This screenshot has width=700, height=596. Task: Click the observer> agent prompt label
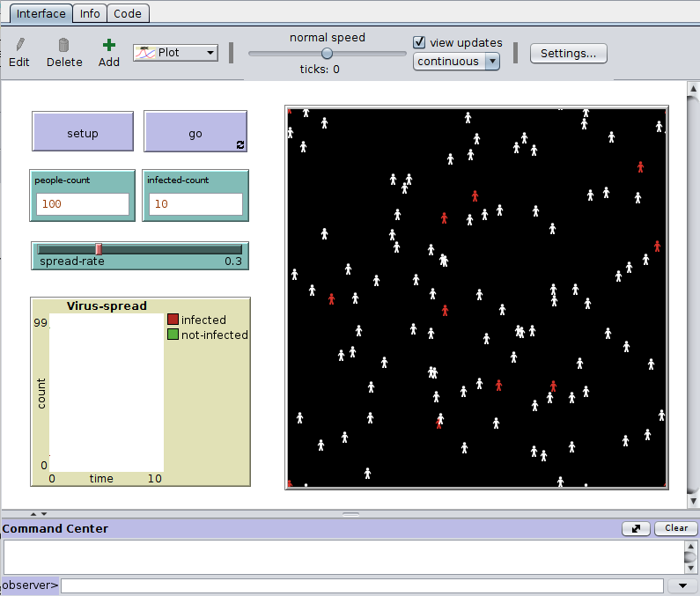(30, 585)
